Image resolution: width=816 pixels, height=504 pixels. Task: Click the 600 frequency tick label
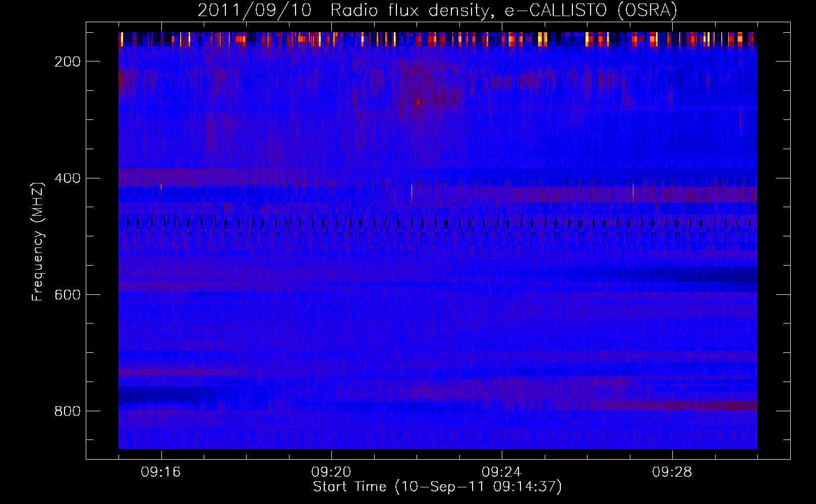pyautogui.click(x=68, y=295)
